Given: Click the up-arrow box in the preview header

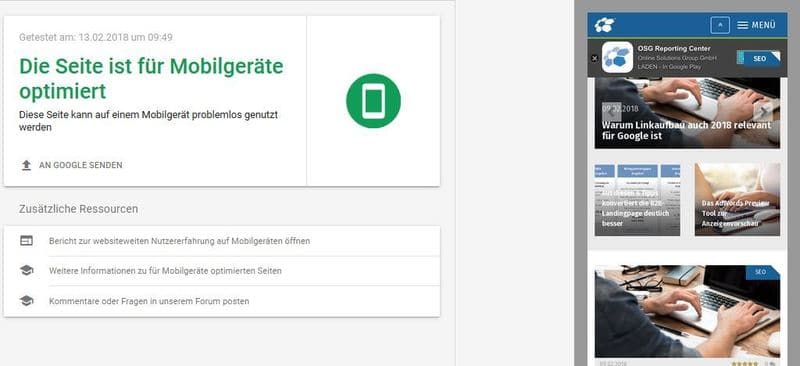Looking at the screenshot, I should point(720,25).
